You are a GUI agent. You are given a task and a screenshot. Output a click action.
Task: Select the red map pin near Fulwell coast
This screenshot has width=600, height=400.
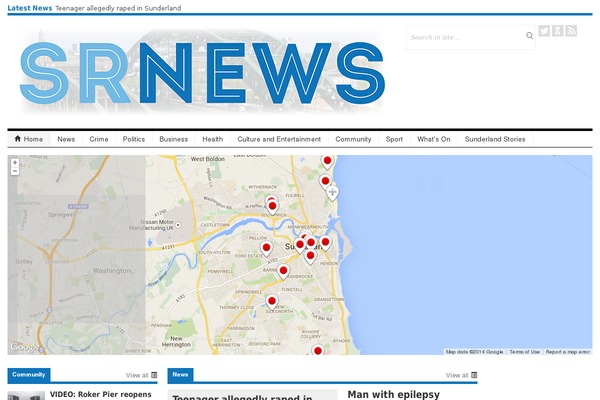point(325,182)
